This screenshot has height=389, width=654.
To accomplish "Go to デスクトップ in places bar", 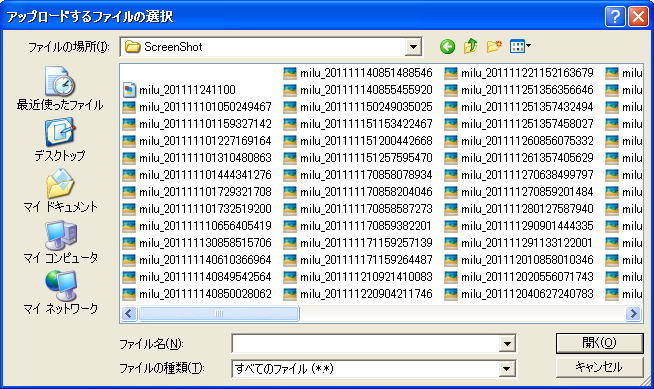I will 60,140.
